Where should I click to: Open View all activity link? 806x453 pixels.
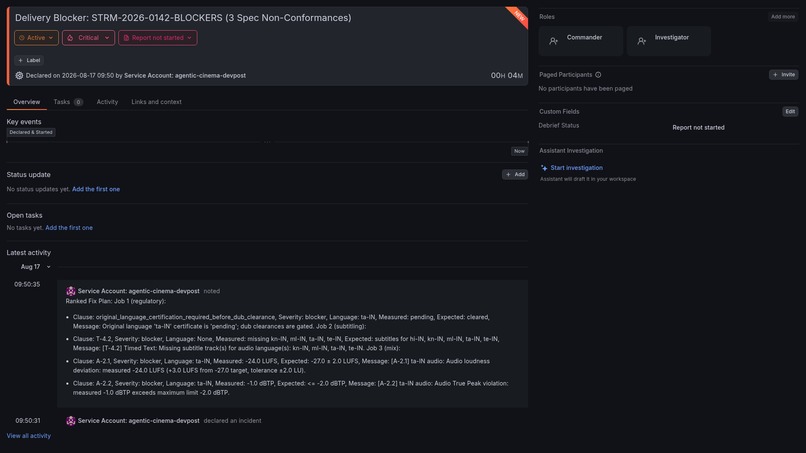click(29, 436)
